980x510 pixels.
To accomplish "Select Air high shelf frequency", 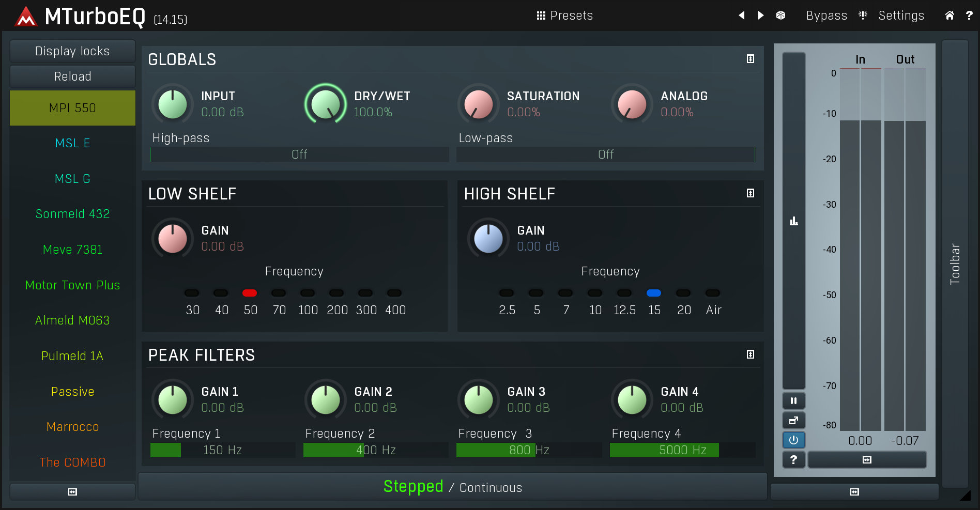I will pos(713,293).
